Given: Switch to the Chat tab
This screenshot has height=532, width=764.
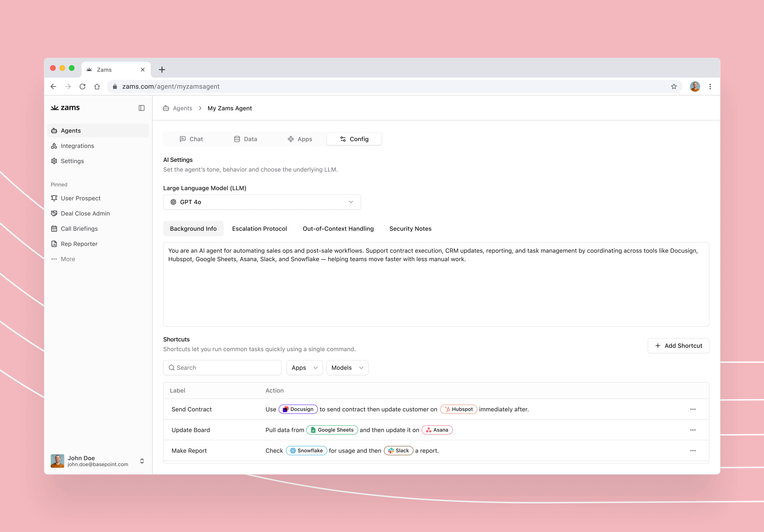Looking at the screenshot, I should (191, 139).
